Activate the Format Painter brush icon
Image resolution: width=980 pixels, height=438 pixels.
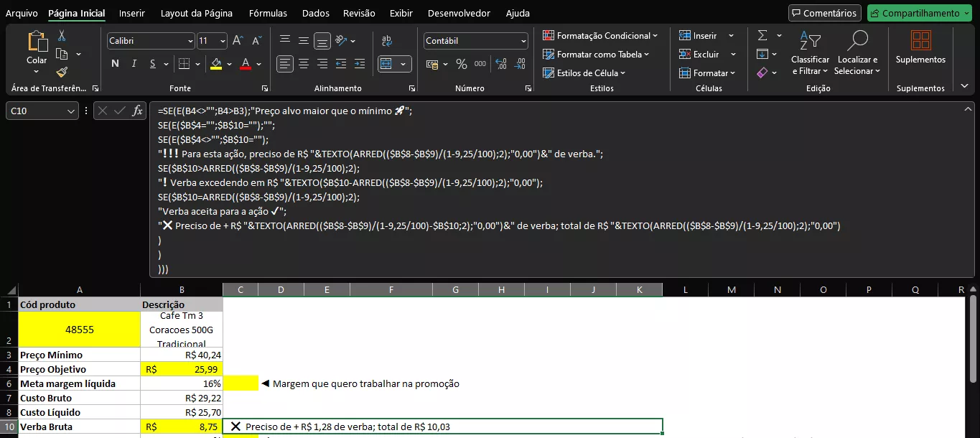pos(62,72)
